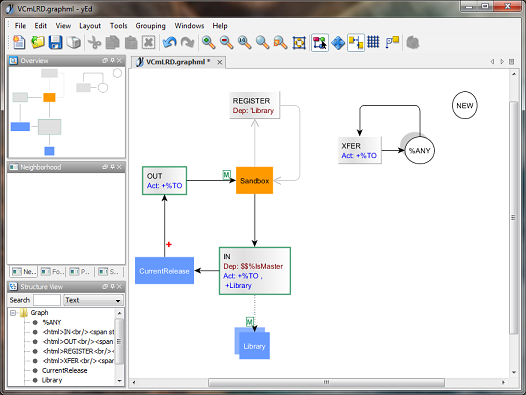Toggle the grid display button
Screen dimensions: 526x395
pyautogui.click(x=373, y=42)
